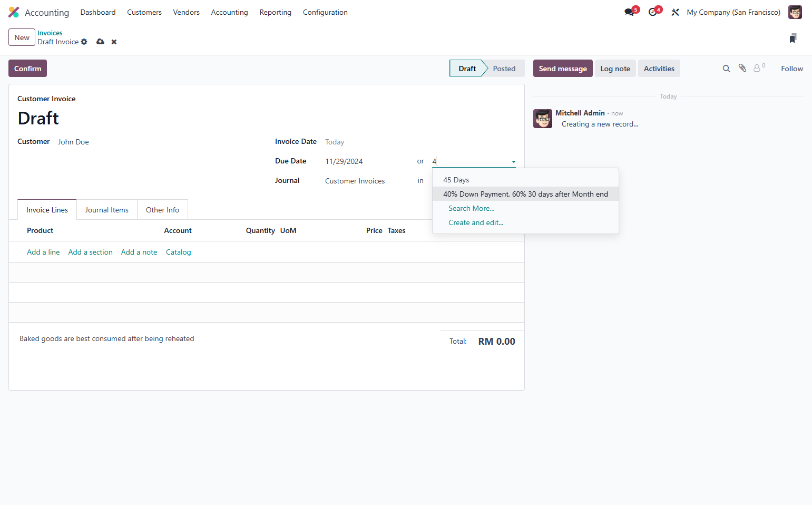This screenshot has height=505, width=812.
Task: Click the Add a section link
Action: 90,252
